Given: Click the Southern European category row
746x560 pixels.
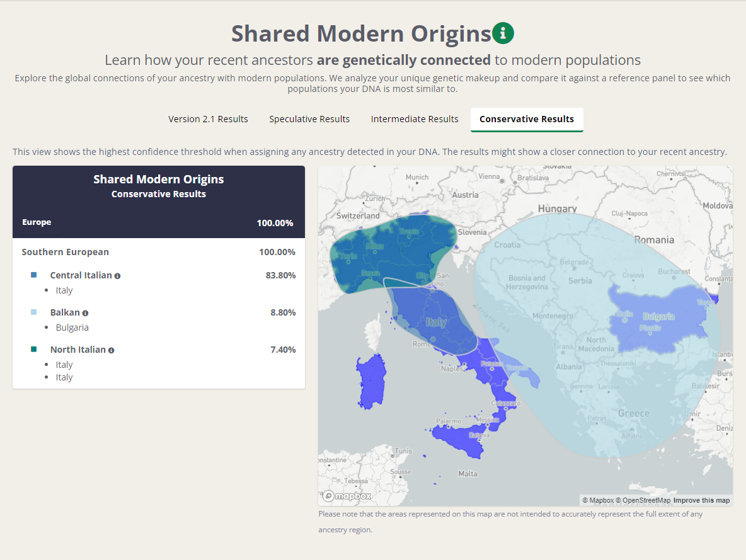Looking at the screenshot, I should pos(158,252).
